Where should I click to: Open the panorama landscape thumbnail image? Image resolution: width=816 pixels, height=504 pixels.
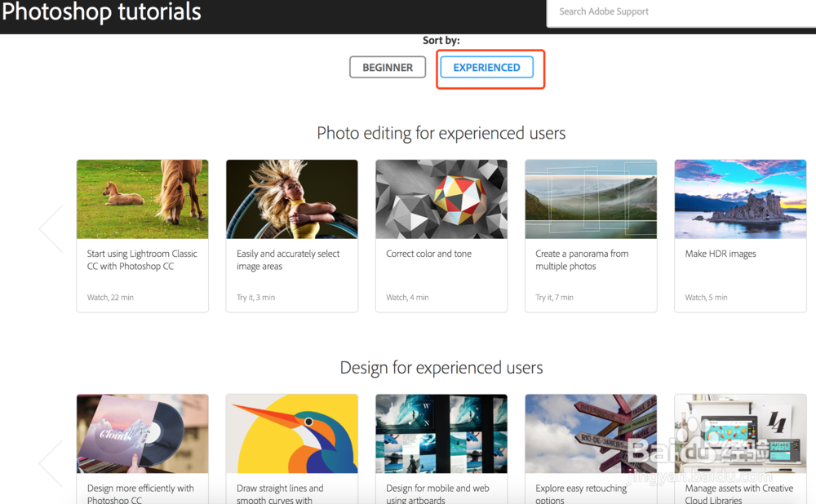pyautogui.click(x=591, y=199)
